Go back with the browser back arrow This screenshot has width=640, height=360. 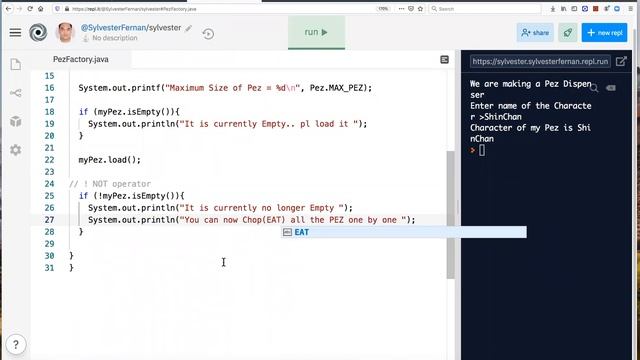coord(8,9)
